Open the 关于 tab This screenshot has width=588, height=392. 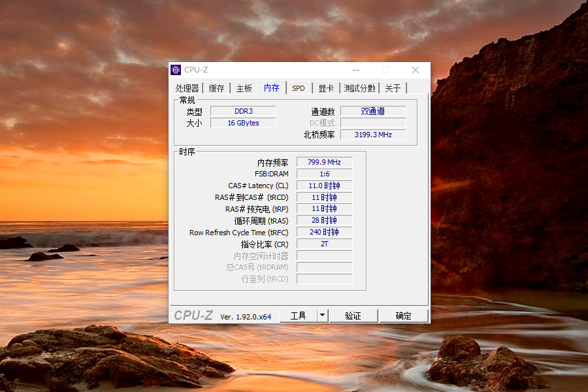pyautogui.click(x=393, y=88)
